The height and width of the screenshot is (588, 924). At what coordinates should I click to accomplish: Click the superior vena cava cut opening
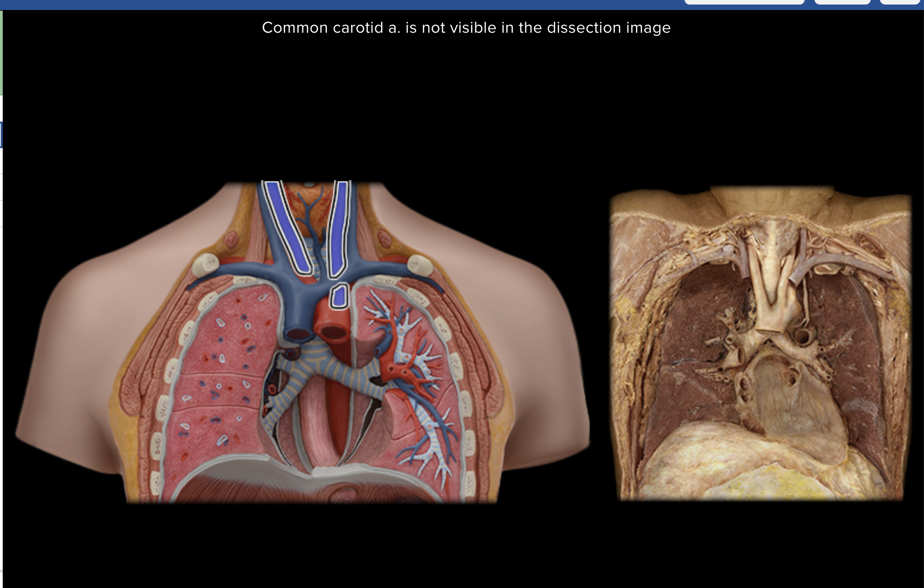[x=298, y=335]
